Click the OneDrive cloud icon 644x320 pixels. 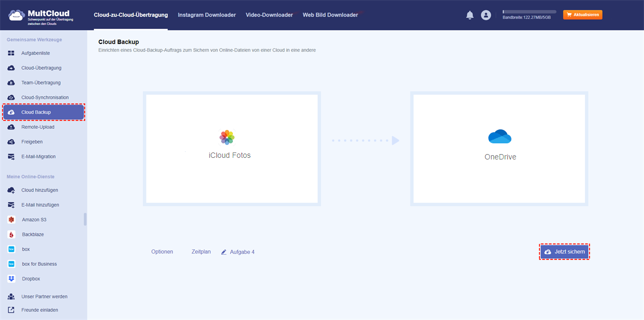point(500,137)
